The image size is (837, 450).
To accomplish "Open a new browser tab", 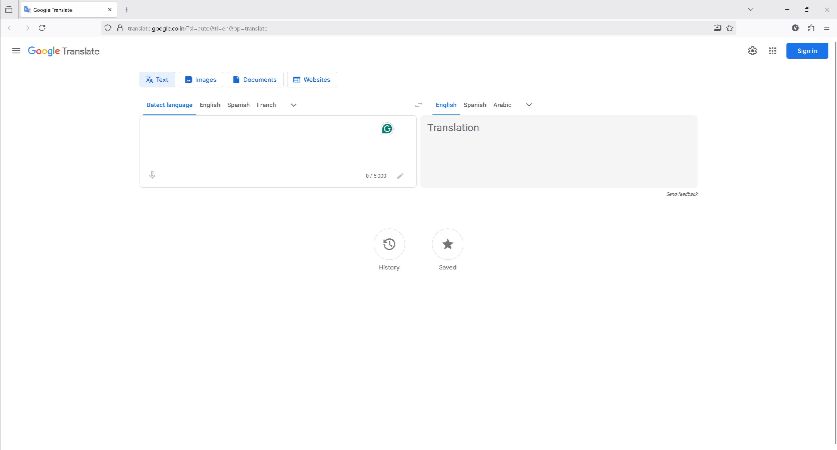I will (x=127, y=10).
